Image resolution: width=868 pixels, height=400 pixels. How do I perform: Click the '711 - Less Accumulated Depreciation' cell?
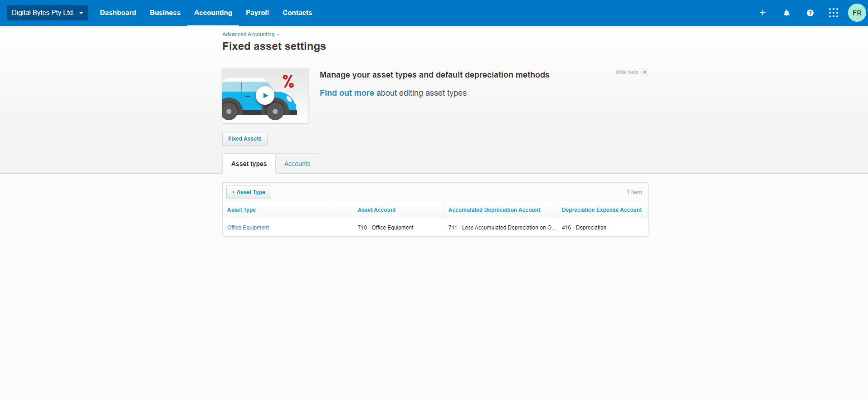click(500, 228)
